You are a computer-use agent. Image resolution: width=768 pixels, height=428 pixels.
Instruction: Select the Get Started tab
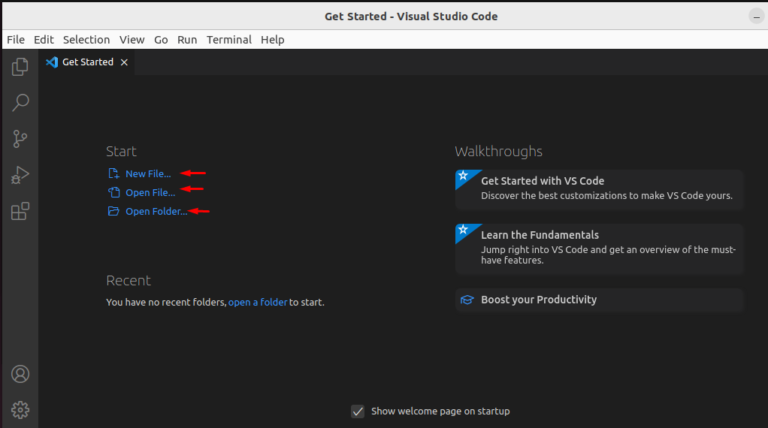[x=88, y=62]
